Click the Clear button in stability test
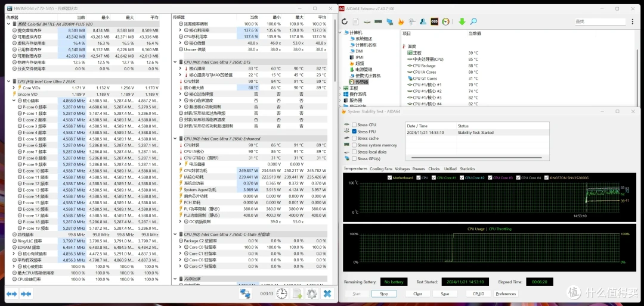The width and height of the screenshot is (644, 306). [x=417, y=293]
